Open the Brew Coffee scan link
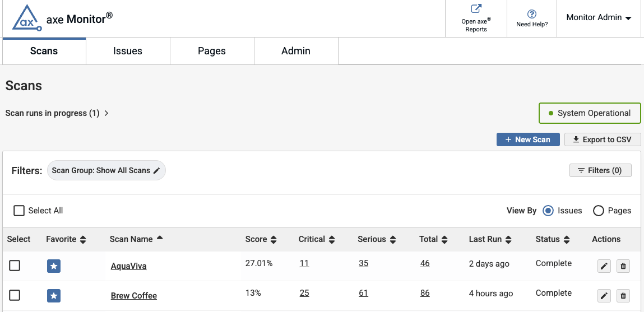644x312 pixels. coord(134,296)
